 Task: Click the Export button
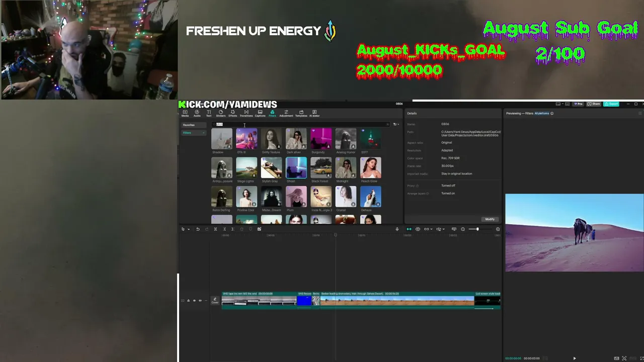click(x=612, y=104)
